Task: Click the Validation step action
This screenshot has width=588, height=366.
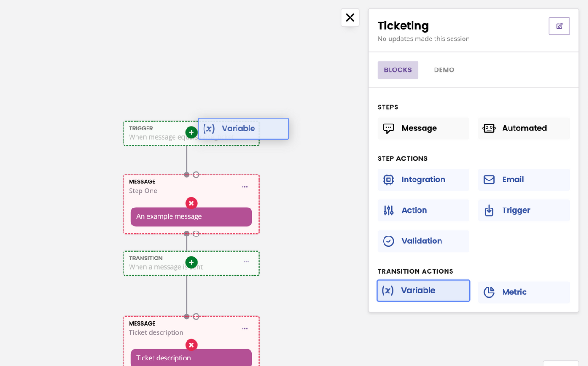Action: click(x=423, y=241)
